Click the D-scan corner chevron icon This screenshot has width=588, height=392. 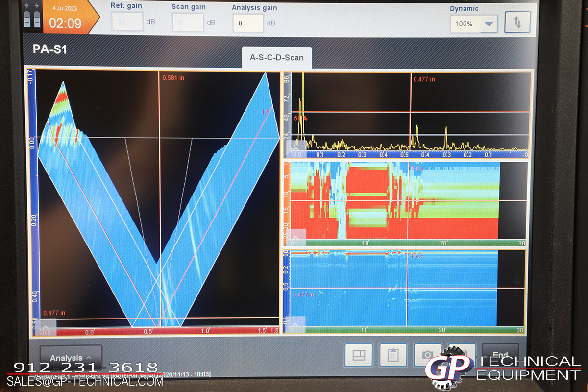pos(299,324)
